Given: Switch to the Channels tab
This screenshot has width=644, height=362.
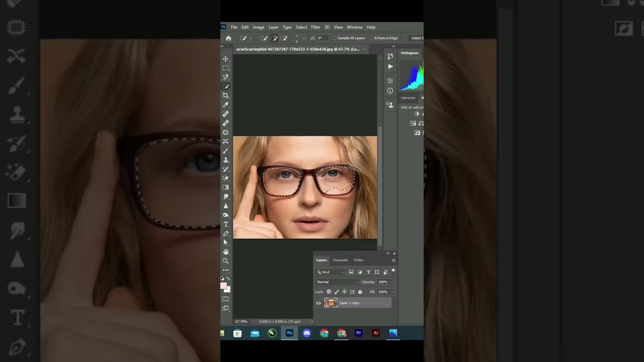Looking at the screenshot, I should tap(340, 260).
